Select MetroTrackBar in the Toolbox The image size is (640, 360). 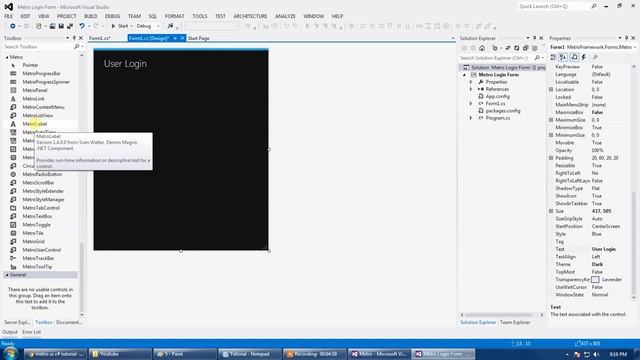click(38, 258)
